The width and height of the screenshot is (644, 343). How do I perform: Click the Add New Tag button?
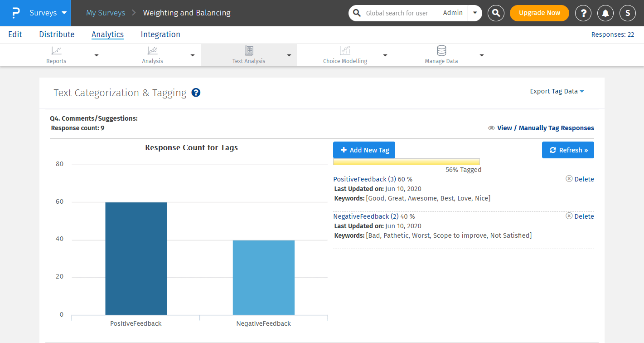364,150
